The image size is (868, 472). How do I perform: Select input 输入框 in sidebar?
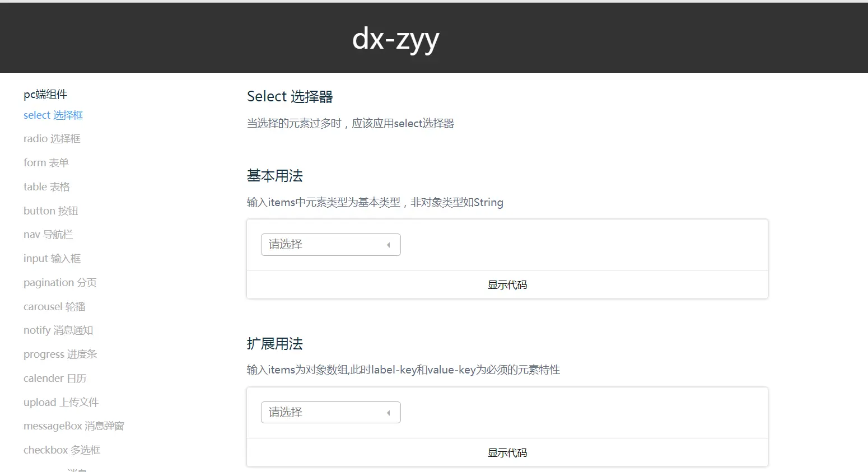(52, 259)
